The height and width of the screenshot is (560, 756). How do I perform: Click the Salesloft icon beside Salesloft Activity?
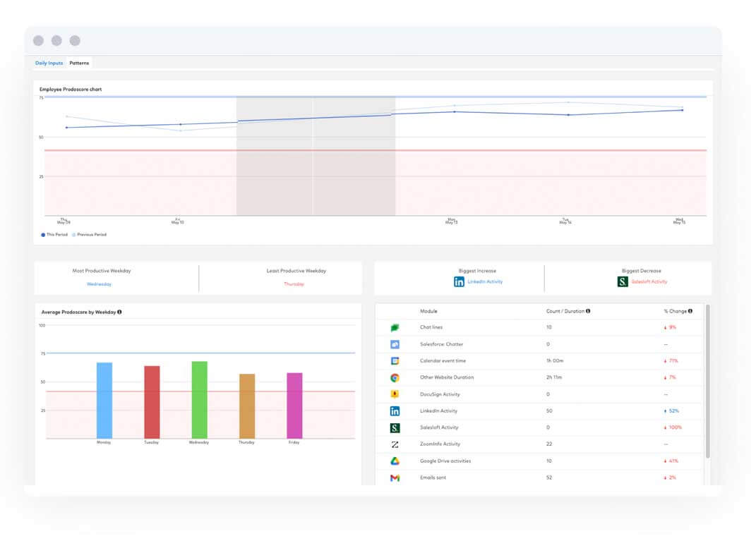[x=395, y=427]
